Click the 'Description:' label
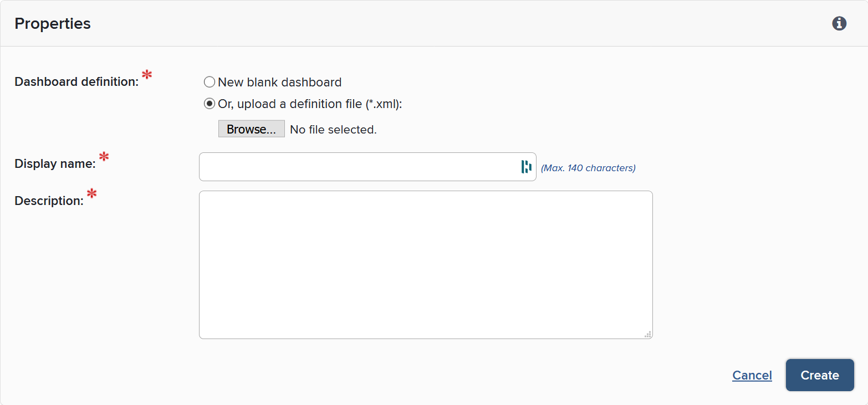 (x=49, y=201)
